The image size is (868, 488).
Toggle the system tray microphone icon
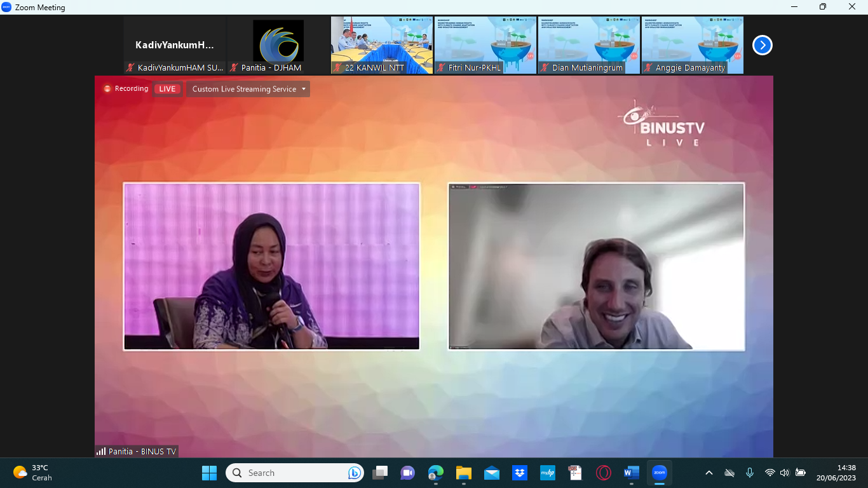(750, 473)
